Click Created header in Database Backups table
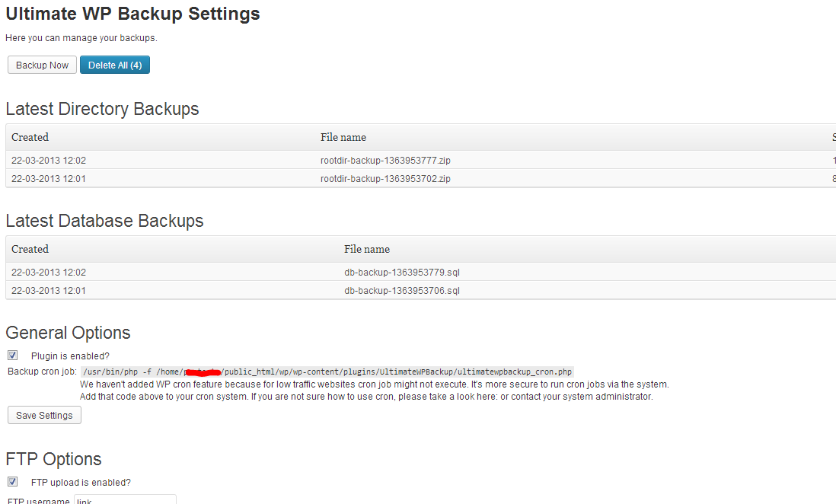The width and height of the screenshot is (836, 504). [30, 249]
